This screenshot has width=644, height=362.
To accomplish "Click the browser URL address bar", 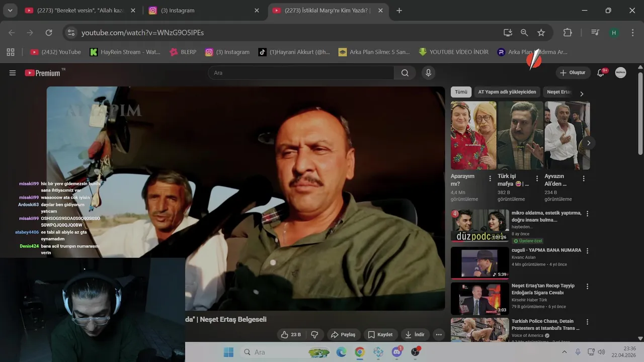I will (287, 33).
